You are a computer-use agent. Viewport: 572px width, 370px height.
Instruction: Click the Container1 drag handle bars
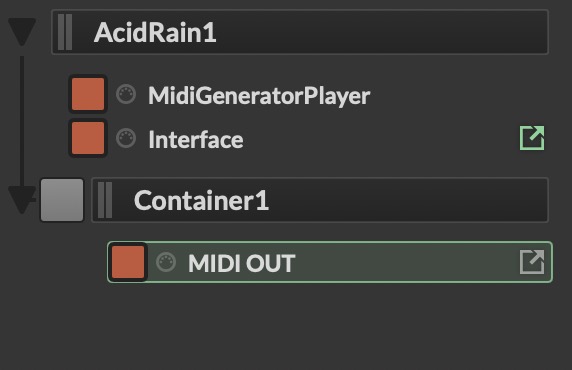point(105,200)
